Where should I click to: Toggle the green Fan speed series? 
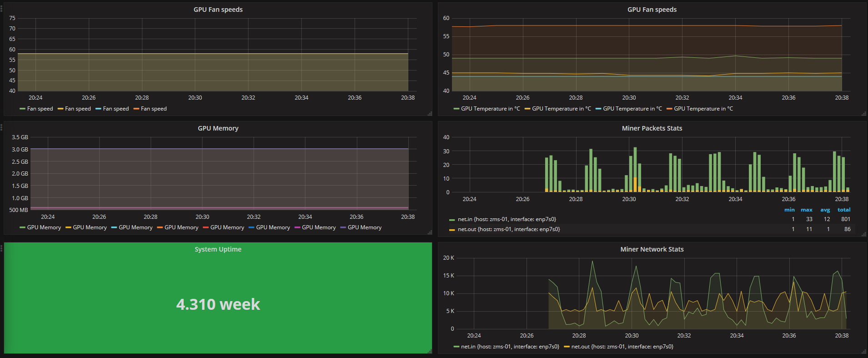[x=40, y=109]
